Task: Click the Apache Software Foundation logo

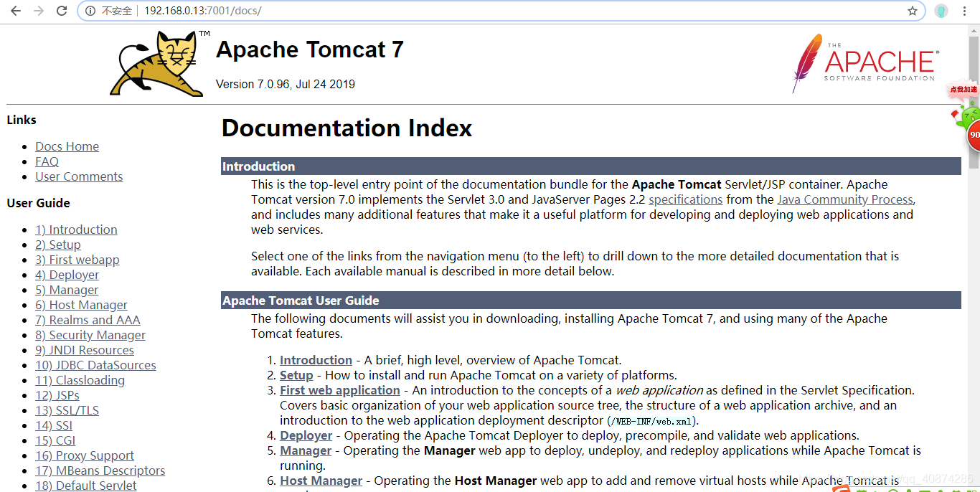Action: 865,63
